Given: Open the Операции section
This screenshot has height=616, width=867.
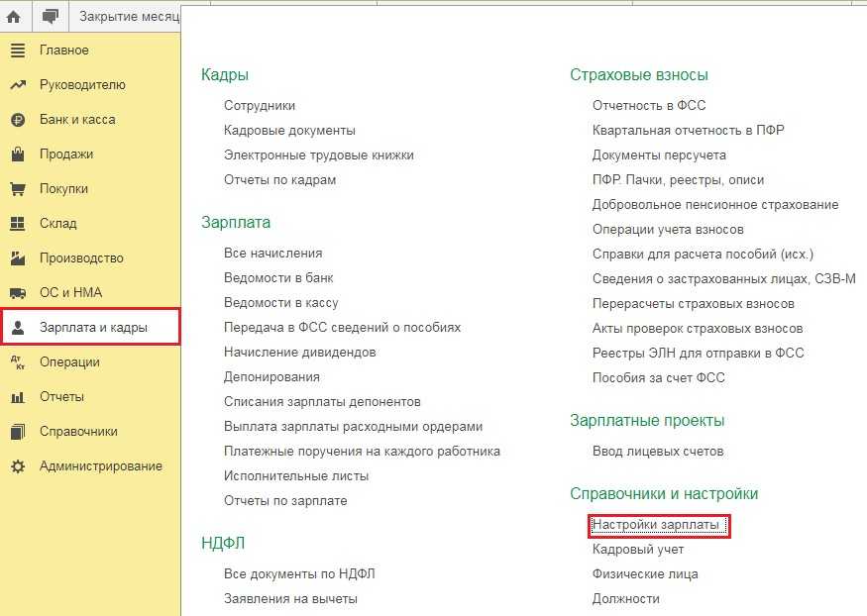Looking at the screenshot, I should pos(69,362).
